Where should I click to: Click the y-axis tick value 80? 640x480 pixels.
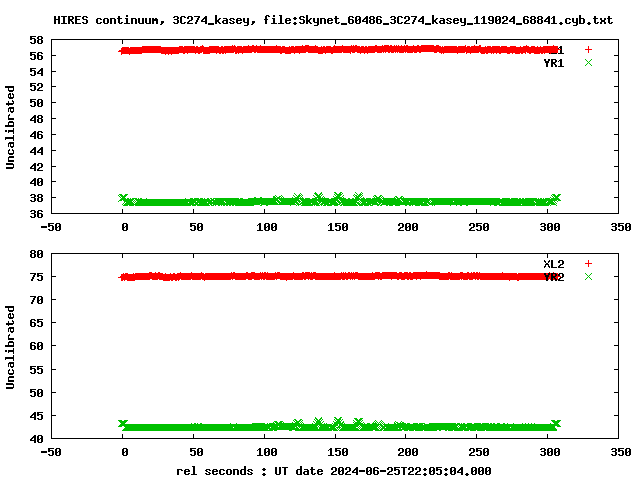36,254
